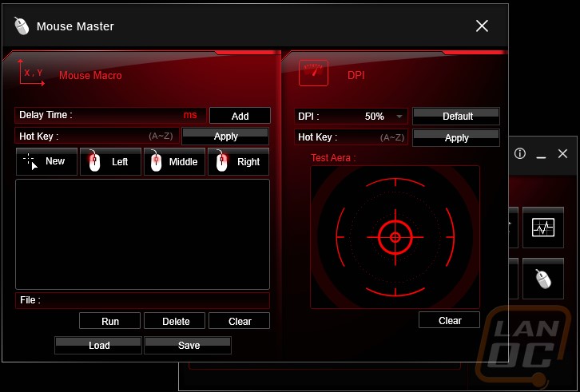This screenshot has width=580, height=392.
Task: Apply the macro hot key
Action: click(x=225, y=137)
